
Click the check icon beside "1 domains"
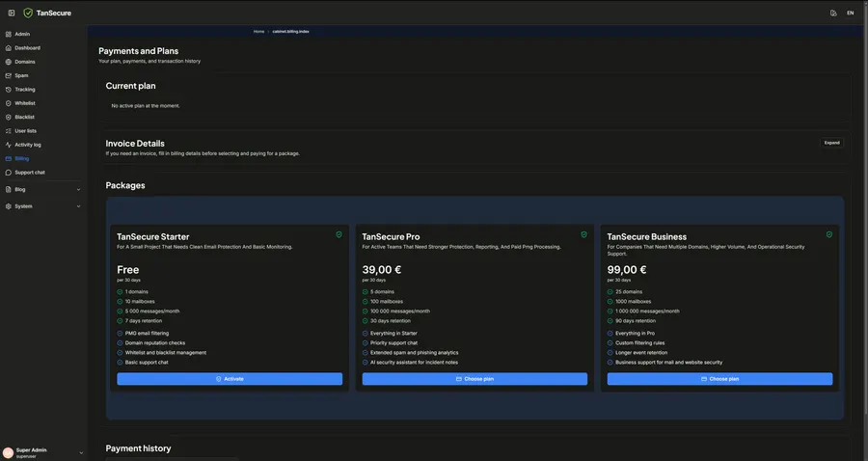tap(120, 291)
